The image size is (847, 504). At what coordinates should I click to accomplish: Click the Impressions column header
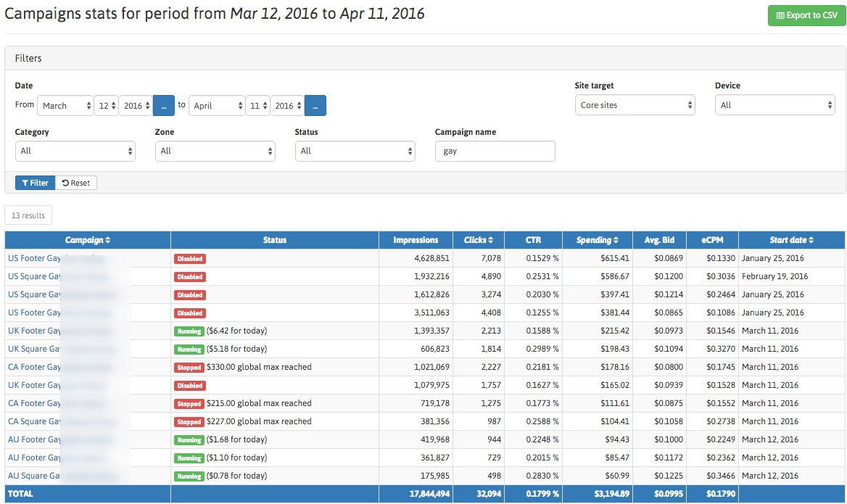pyautogui.click(x=416, y=240)
